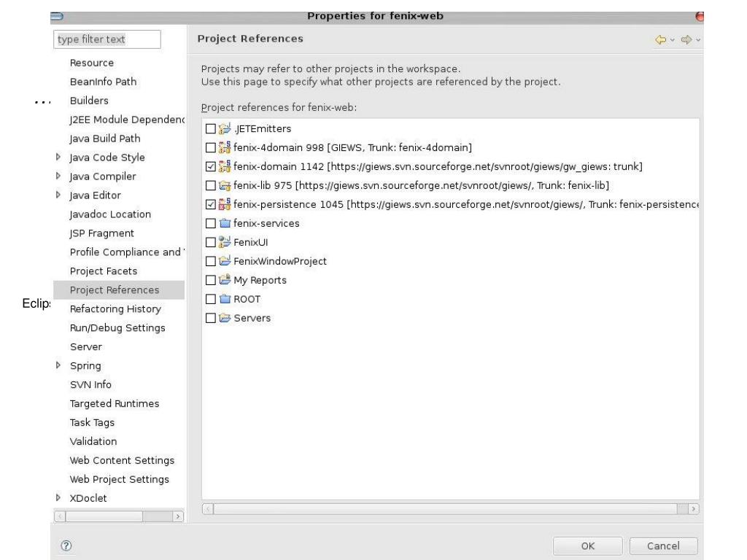This screenshot has width=747, height=560.
Task: Select the BeanInfo Path page
Action: click(104, 82)
